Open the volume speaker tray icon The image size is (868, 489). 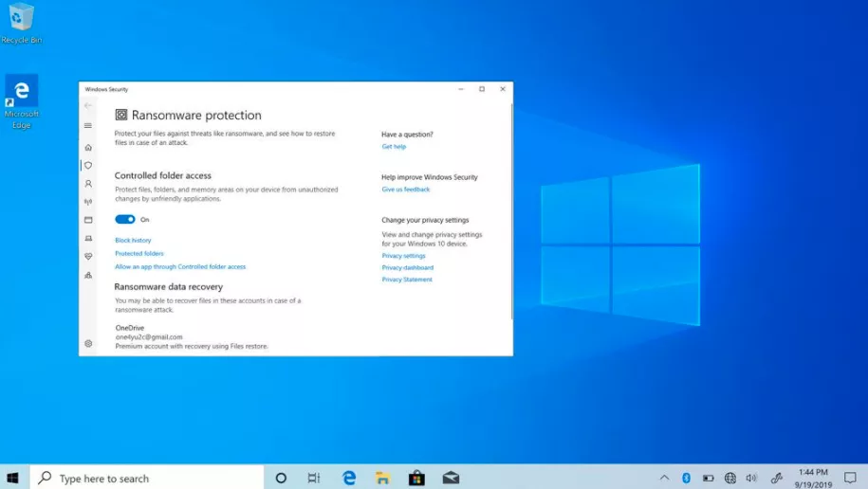coord(751,478)
